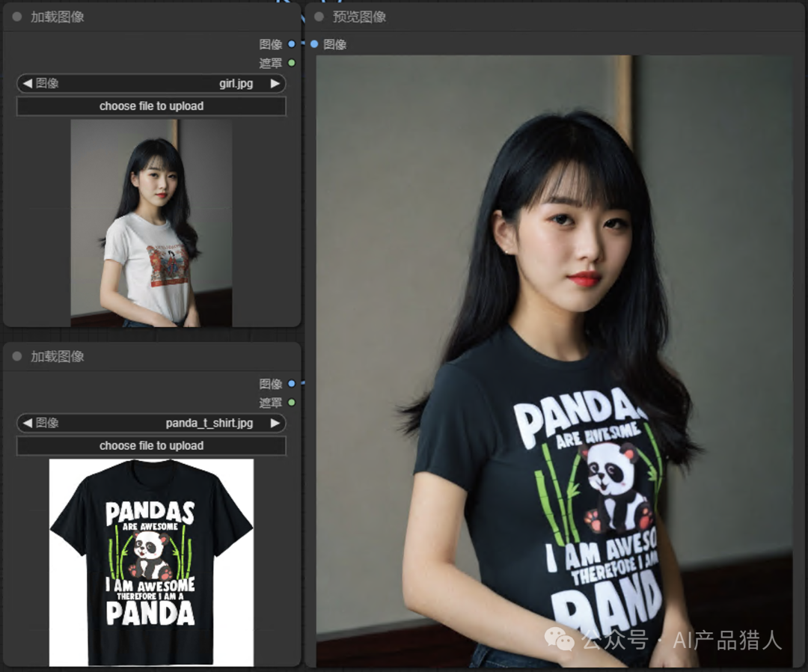Click the 图像 input port of 预览图像 node
The width and height of the screenshot is (808, 672).
click(314, 44)
